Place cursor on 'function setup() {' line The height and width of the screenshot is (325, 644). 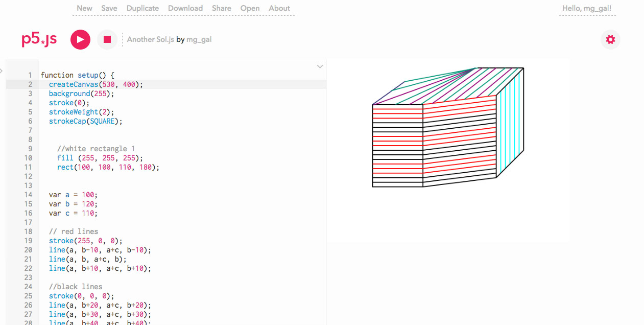pyautogui.click(x=78, y=75)
